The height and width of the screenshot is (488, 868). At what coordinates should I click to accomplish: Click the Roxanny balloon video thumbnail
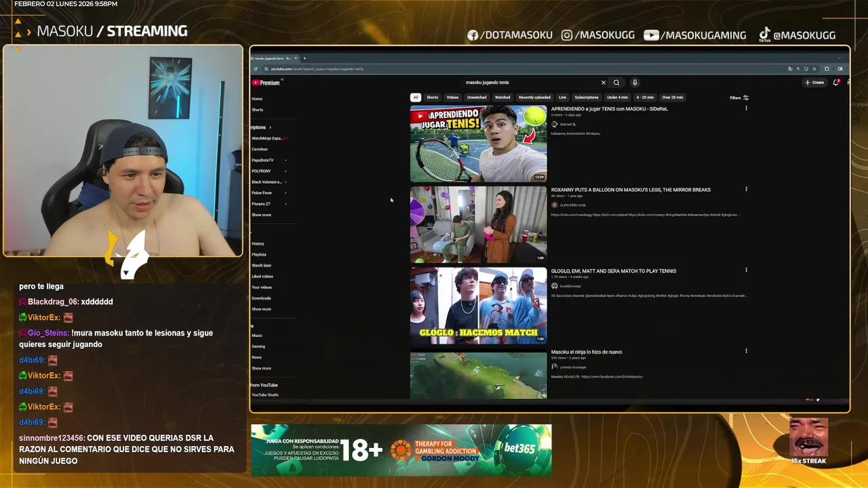pyautogui.click(x=478, y=224)
